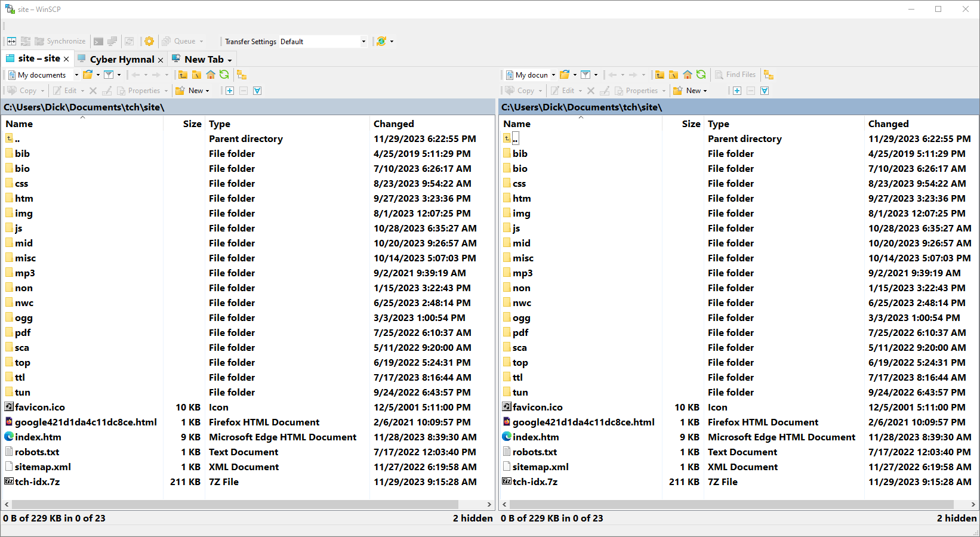
Task: Close the site – site tab
Action: click(66, 59)
